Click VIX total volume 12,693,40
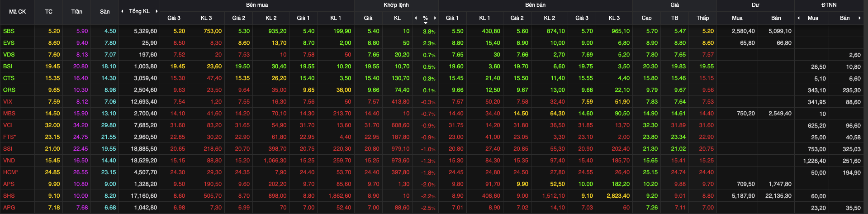 (x=144, y=102)
